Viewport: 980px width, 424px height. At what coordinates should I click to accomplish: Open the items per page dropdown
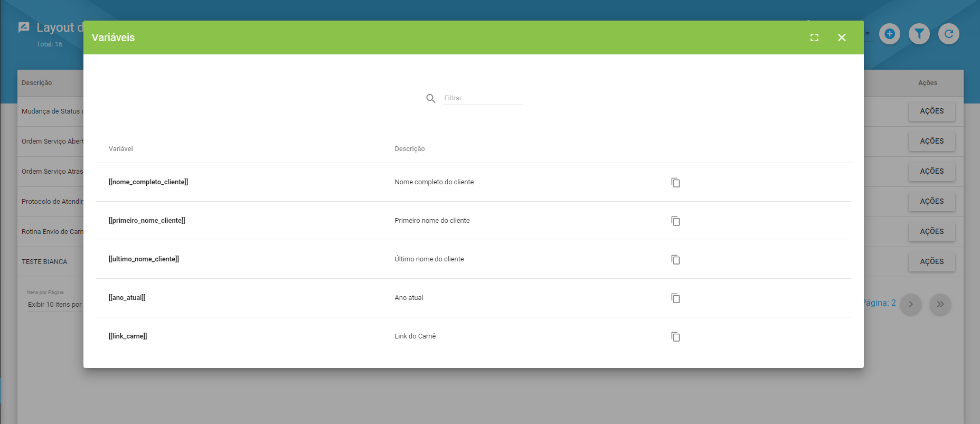pos(55,305)
